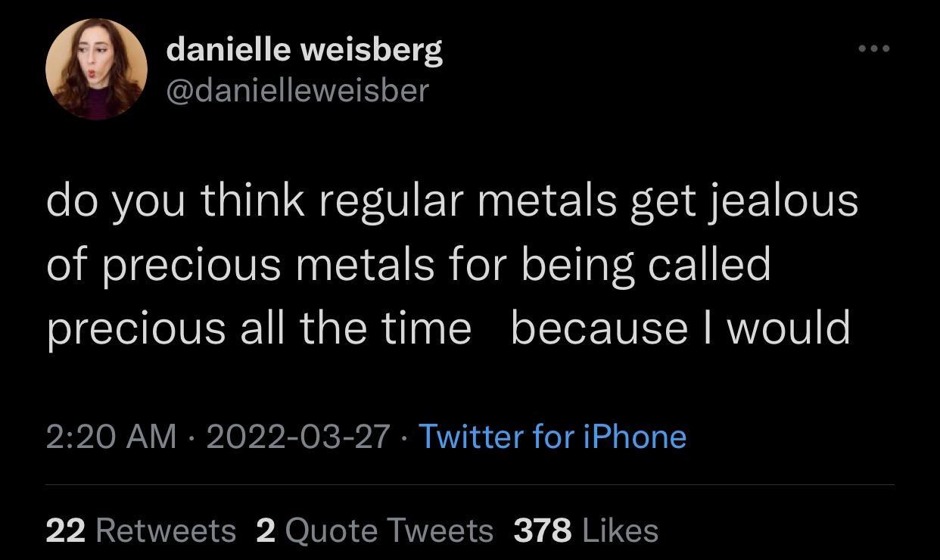This screenshot has height=560, width=940.
Task: Click "regular metals" in the tweet
Action: pyautogui.click(x=468, y=202)
